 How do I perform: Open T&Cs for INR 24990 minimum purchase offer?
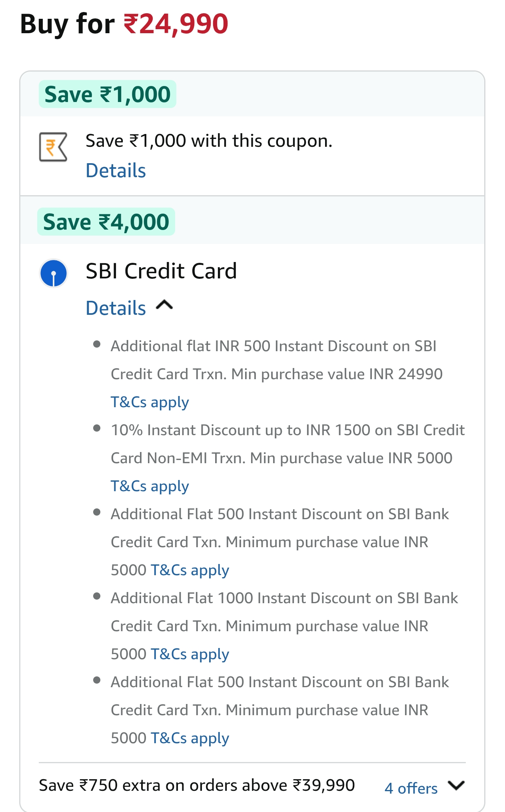(x=150, y=402)
